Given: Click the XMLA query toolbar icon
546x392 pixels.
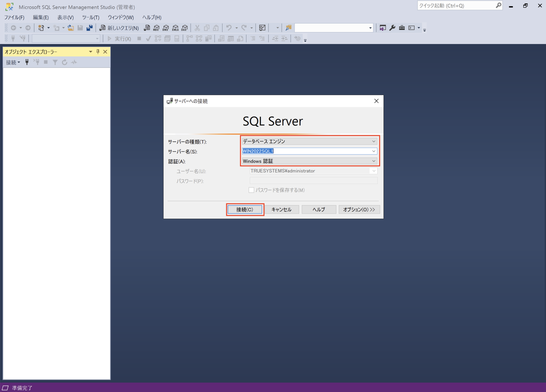Looking at the screenshot, I should pyautogui.click(x=175, y=28).
